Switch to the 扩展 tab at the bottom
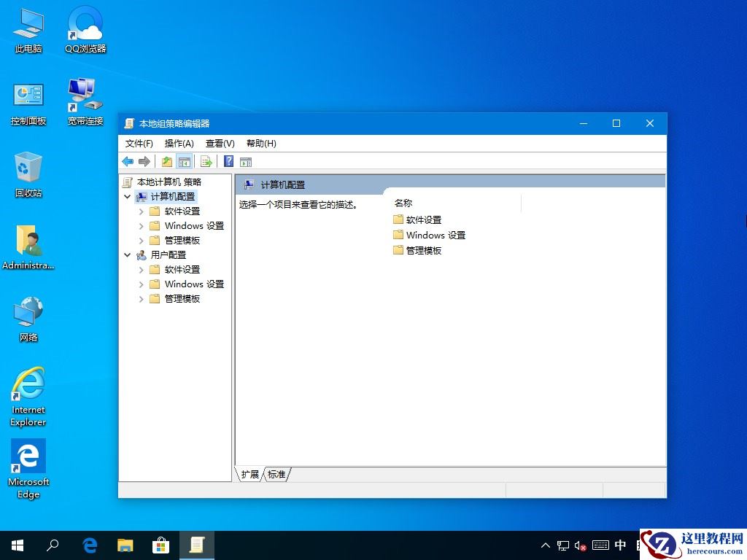Viewport: 747px width, 560px height. [x=249, y=474]
